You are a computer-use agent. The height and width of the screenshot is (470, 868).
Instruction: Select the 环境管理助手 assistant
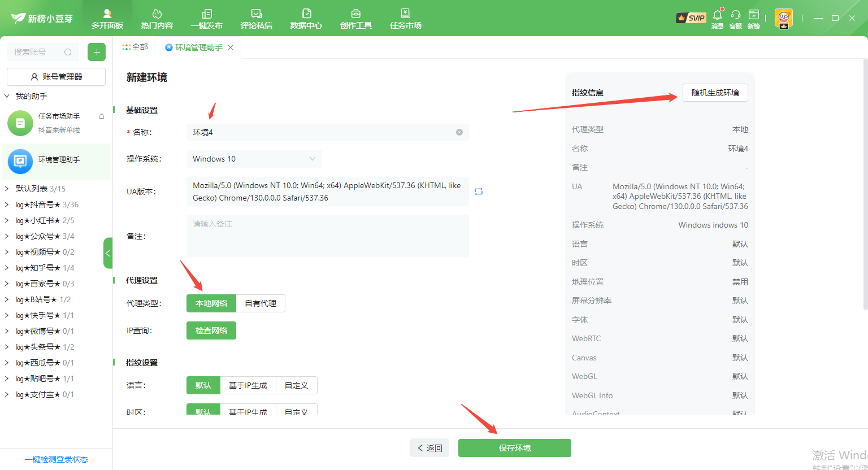pyautogui.click(x=57, y=162)
